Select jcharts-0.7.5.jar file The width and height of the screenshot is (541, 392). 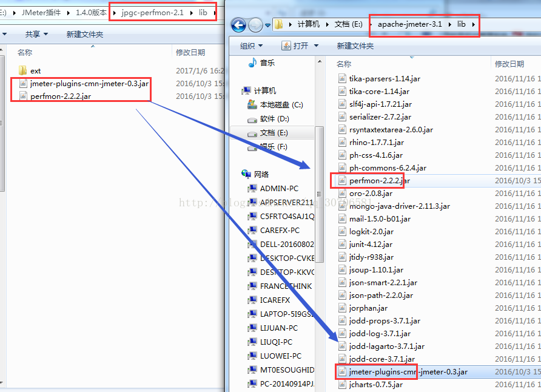[x=370, y=385]
